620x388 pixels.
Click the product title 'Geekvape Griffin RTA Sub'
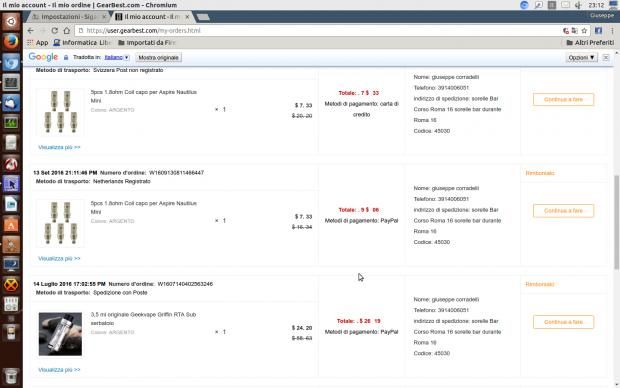143,318
